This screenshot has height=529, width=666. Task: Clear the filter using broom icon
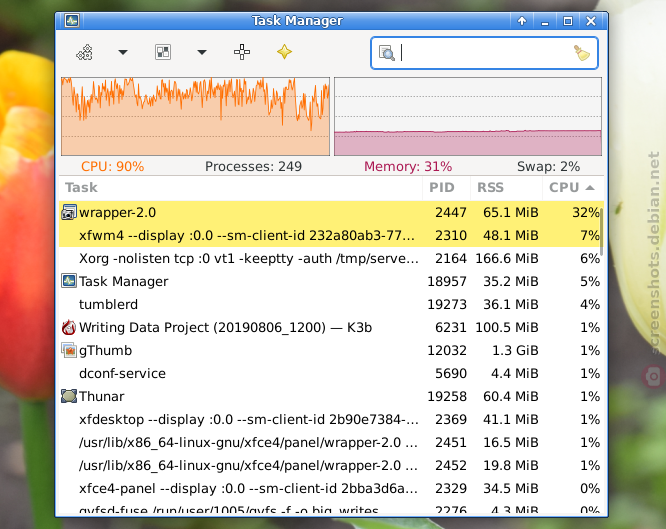(581, 53)
